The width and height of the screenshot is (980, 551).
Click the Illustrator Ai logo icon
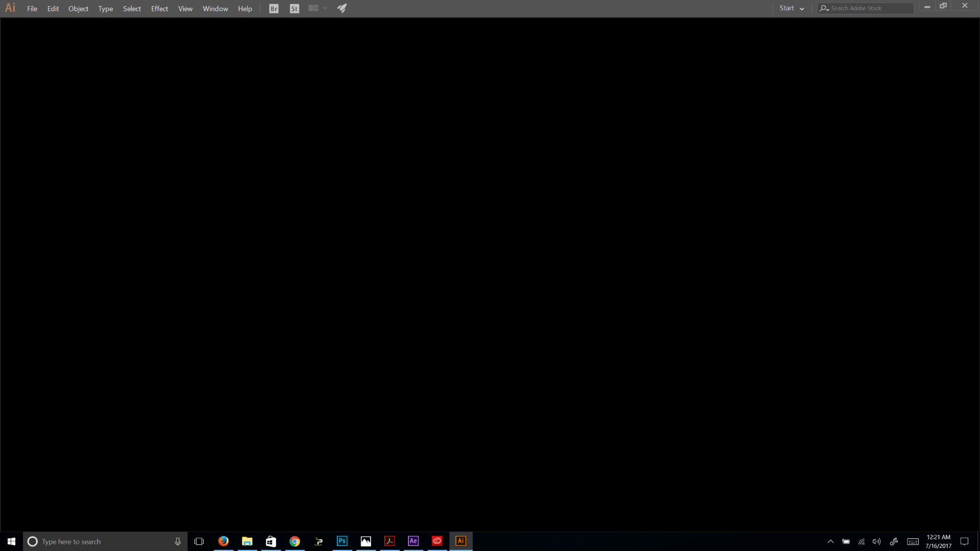10,8
